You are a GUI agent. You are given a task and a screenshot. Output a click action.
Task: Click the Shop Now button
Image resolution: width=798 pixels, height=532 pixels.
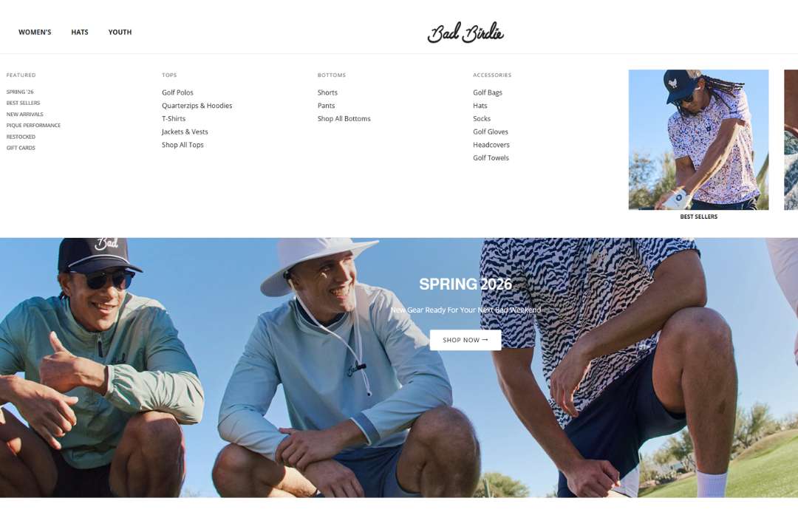click(x=465, y=340)
